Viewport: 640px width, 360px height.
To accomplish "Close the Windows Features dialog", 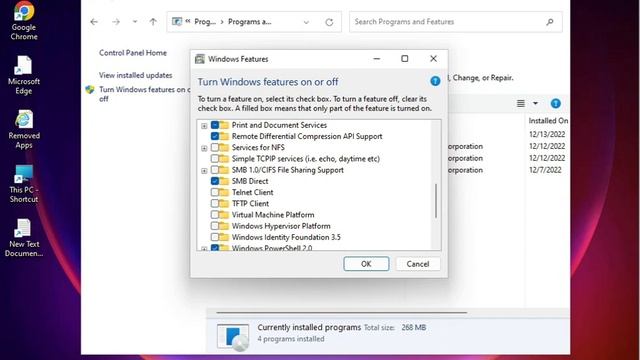I will pyautogui.click(x=433, y=59).
